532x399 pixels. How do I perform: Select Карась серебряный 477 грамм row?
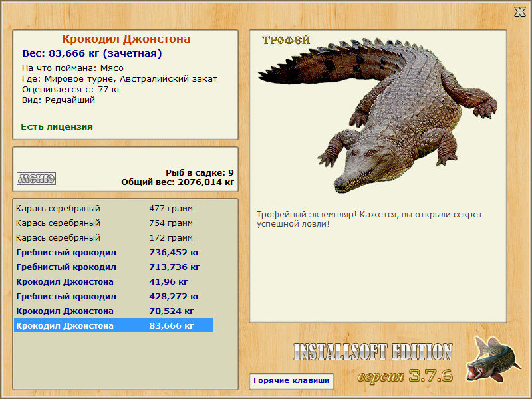click(x=114, y=208)
